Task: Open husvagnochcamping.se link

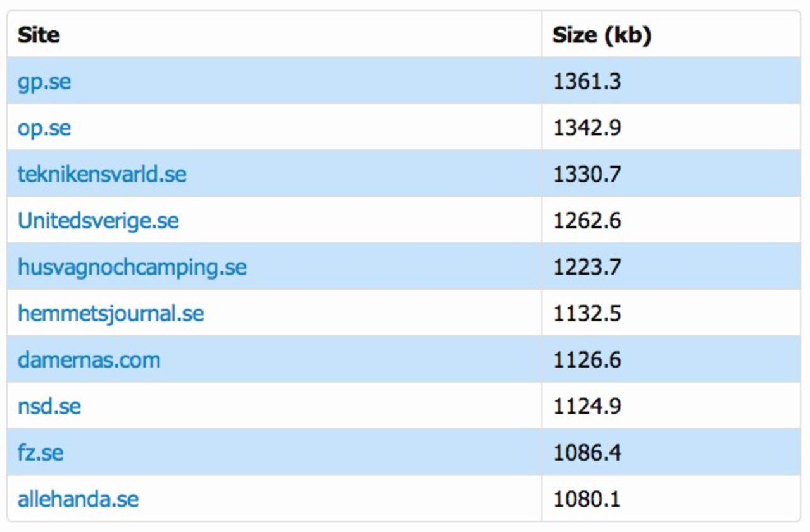Action: tap(132, 267)
